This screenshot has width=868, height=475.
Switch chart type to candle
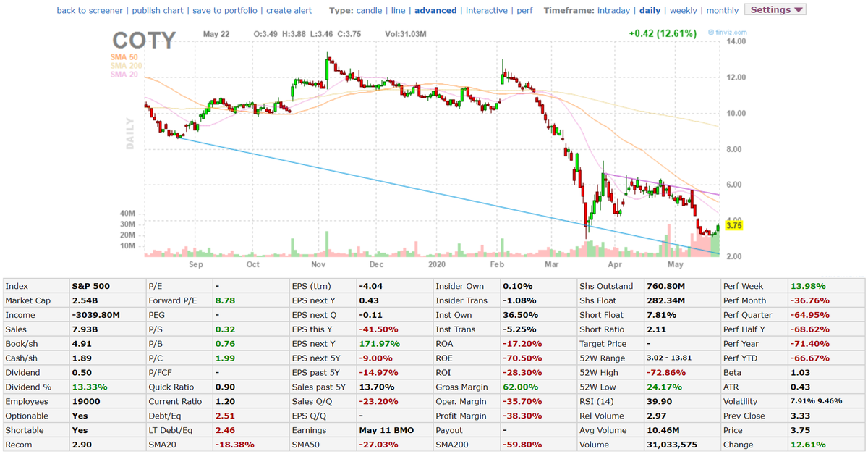pyautogui.click(x=369, y=10)
